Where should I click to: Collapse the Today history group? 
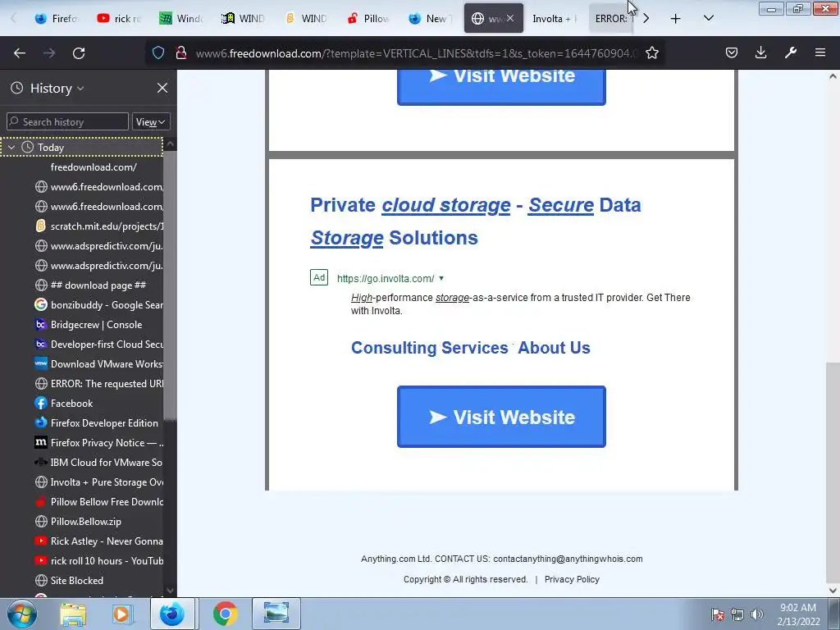(11, 148)
